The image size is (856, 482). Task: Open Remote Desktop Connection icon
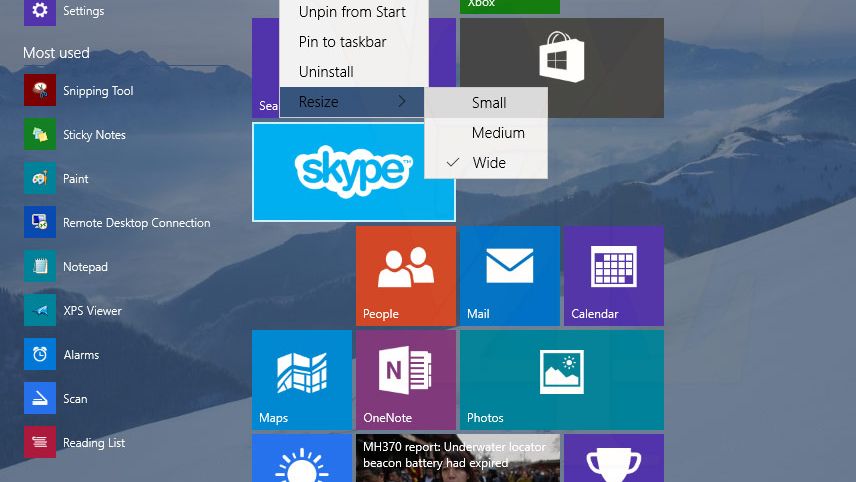[40, 222]
